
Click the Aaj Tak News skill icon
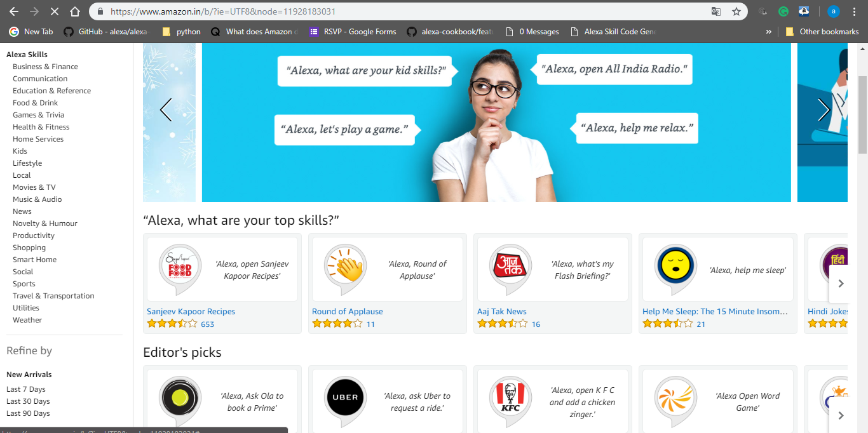click(510, 266)
